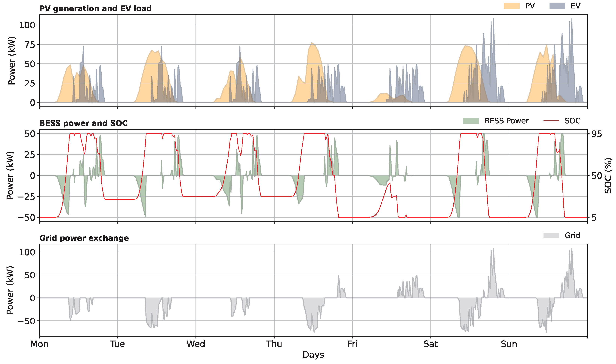The image size is (616, 364).
Task: Click the −50 tick on grid chart
Action: click(x=26, y=321)
